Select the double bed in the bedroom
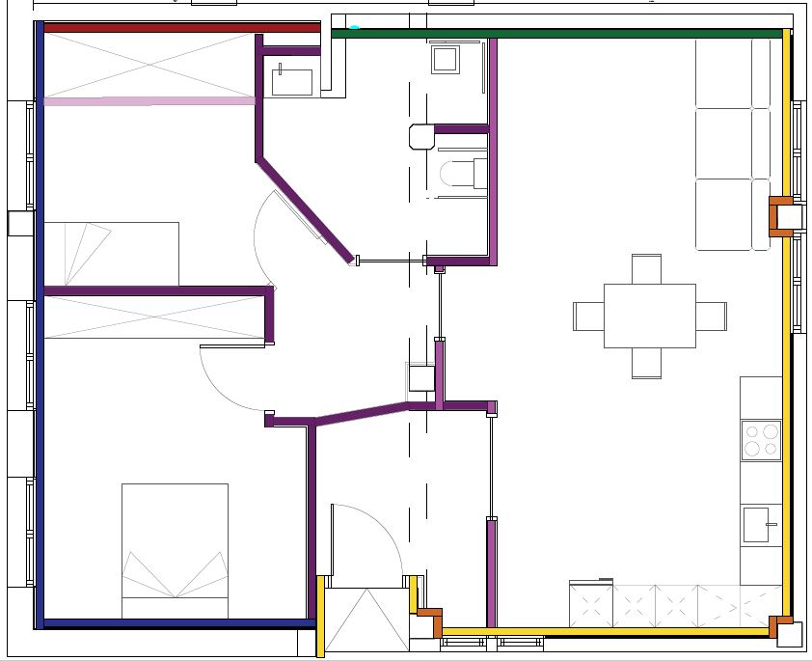Screen dimensions: 812x661 point(175,550)
